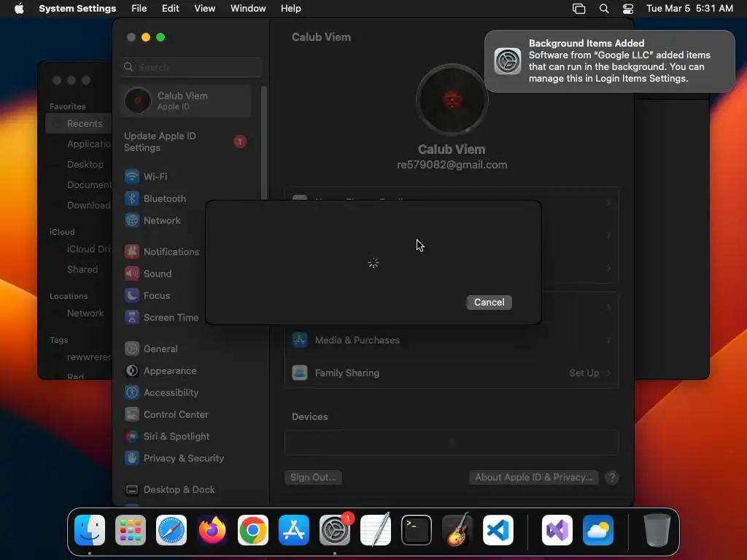Launch Safari from the Dock
This screenshot has width=747, height=560.
pyautogui.click(x=171, y=530)
